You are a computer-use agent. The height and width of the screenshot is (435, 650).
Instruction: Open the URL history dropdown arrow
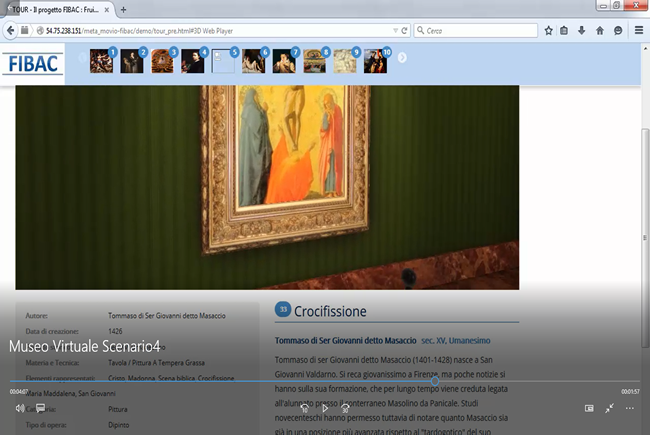395,31
